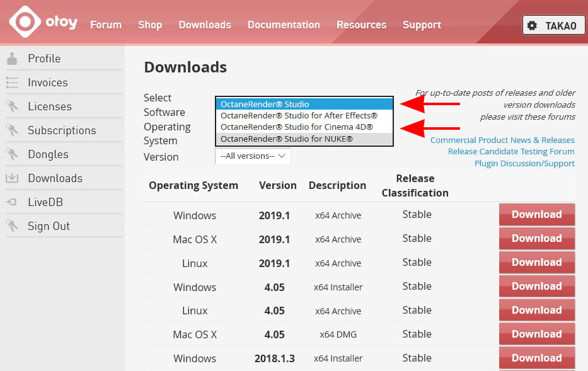Screen dimensions: 588x371
Task: Click the Invoices list icon
Action: coord(12,83)
